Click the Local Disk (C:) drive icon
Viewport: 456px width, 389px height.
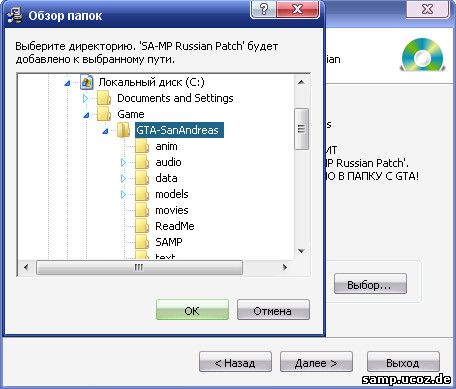coord(87,82)
